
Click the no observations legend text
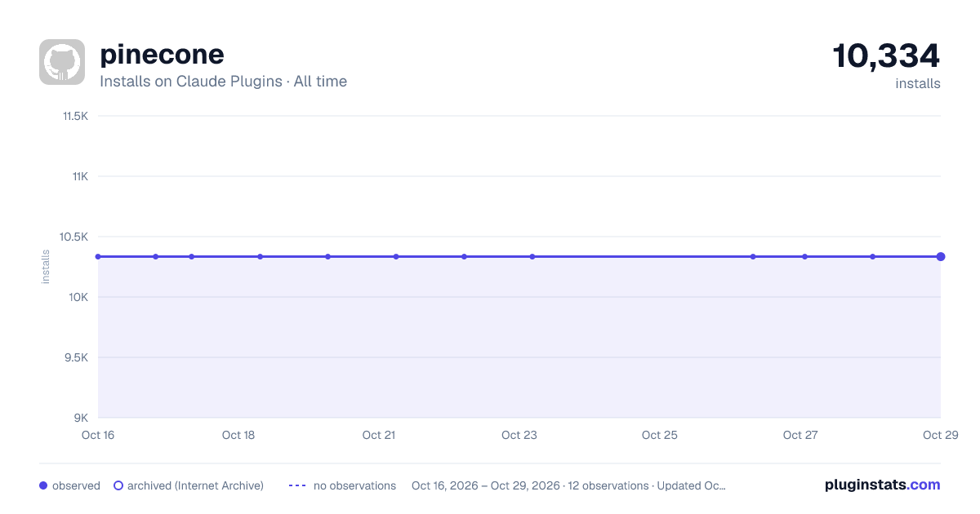click(x=354, y=485)
